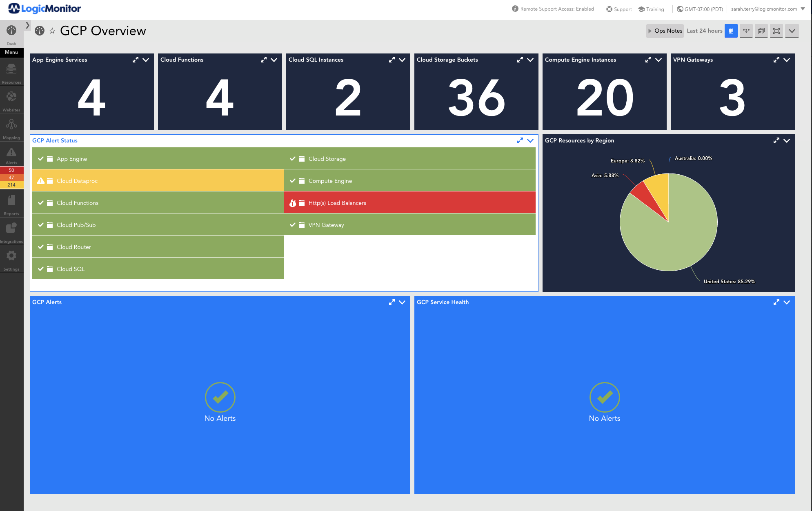Maximize the GCP Alert Status widget
The width and height of the screenshot is (812, 511).
[x=520, y=141]
